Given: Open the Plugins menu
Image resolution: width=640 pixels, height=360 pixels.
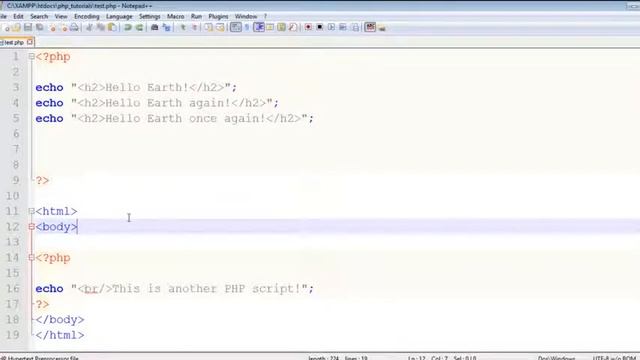Looking at the screenshot, I should [218, 16].
